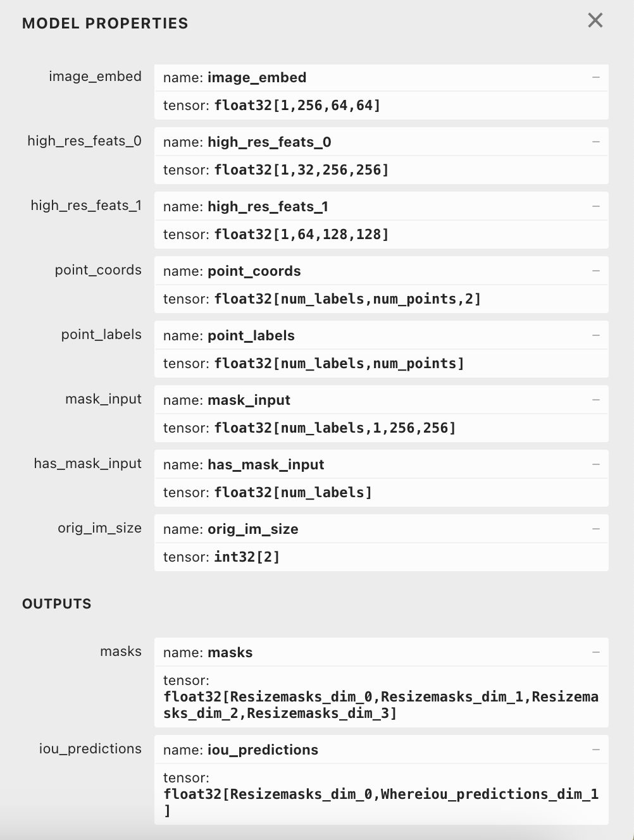Click the mask_input tensor shape text

(335, 428)
